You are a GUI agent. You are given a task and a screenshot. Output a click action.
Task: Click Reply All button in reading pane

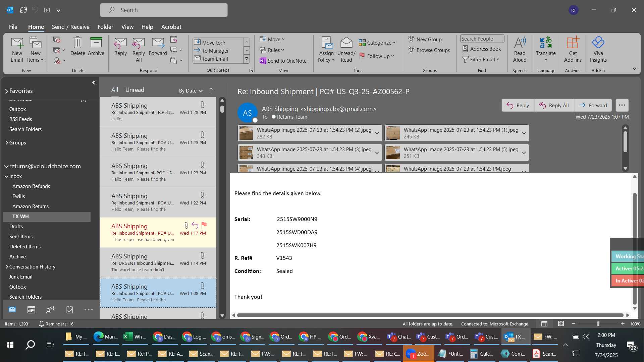click(x=554, y=105)
